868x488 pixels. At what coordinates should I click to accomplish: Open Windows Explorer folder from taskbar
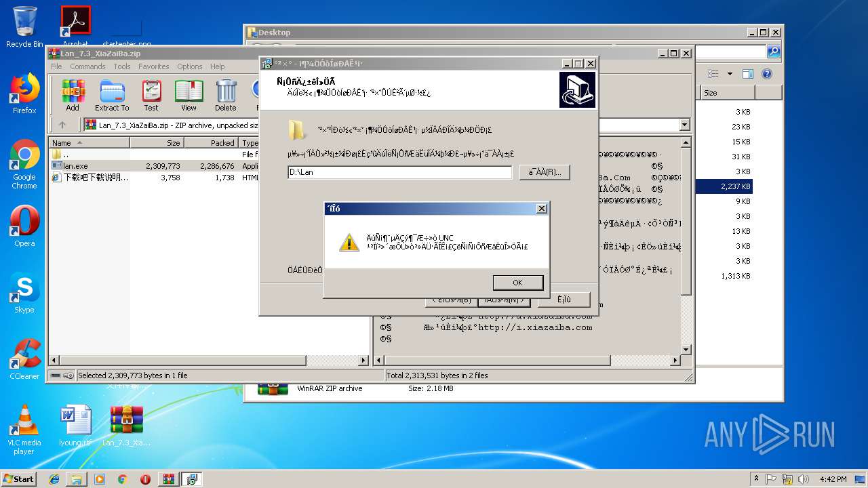point(77,479)
